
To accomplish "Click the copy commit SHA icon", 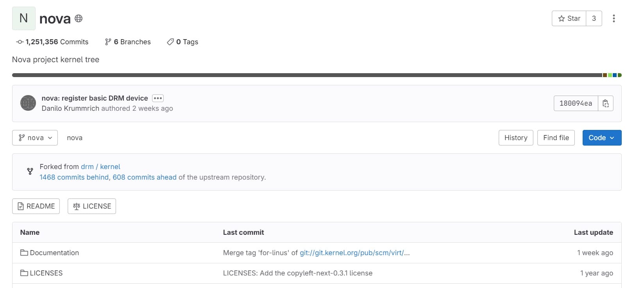I will pos(606,103).
